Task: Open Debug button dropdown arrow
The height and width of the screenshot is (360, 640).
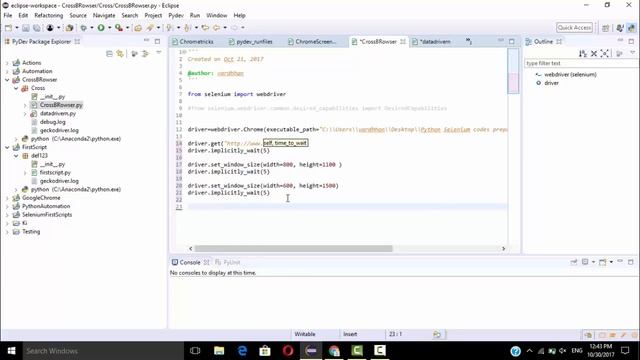Action: click(92, 28)
